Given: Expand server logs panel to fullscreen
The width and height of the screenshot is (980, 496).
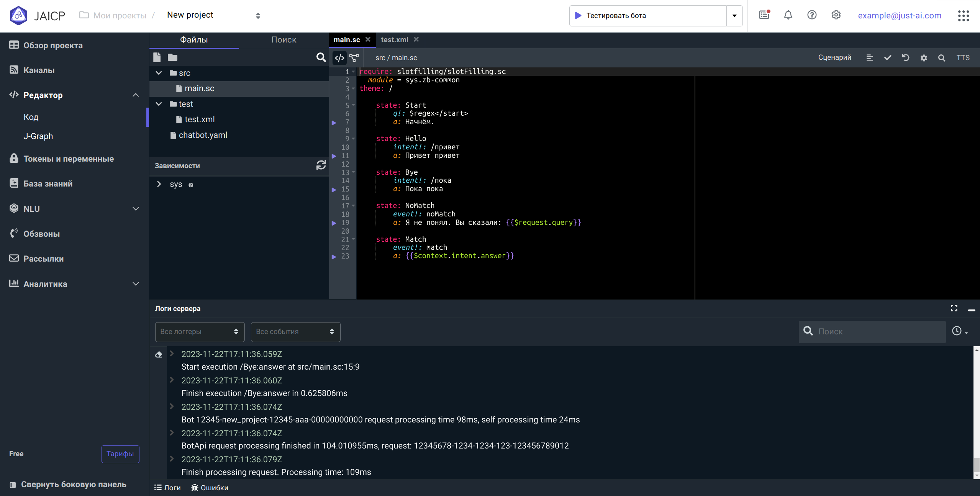Looking at the screenshot, I should pos(954,308).
